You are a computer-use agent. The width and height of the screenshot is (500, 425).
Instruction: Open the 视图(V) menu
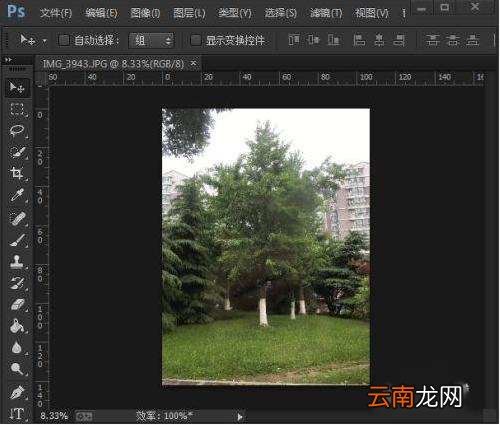tap(371, 13)
